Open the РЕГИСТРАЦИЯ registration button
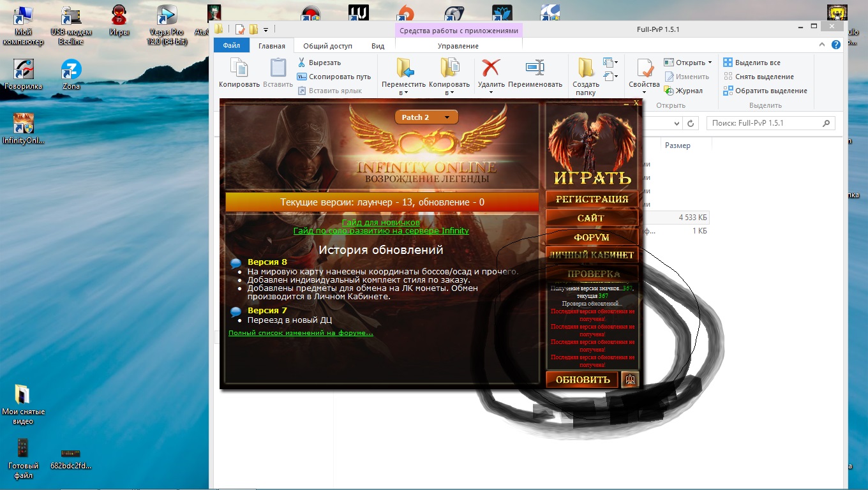Image resolution: width=868 pixels, height=490 pixels. click(x=592, y=199)
